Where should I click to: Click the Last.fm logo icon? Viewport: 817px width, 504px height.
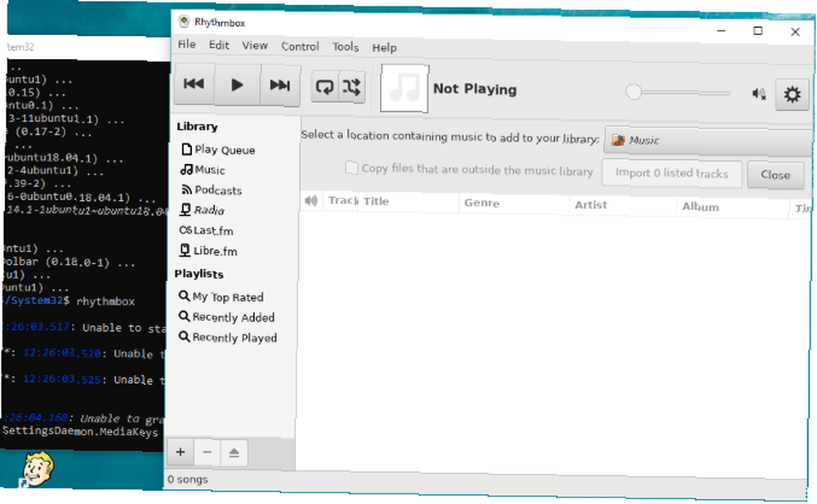click(185, 230)
